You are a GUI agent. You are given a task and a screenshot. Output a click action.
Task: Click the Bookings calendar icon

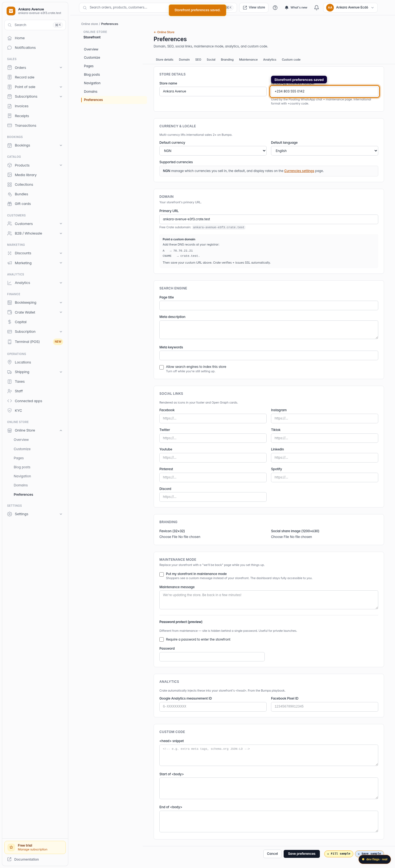coord(9,146)
